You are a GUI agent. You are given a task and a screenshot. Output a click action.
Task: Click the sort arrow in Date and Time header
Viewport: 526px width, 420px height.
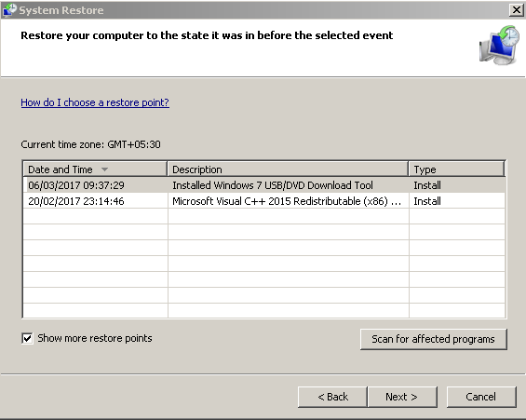tap(104, 169)
